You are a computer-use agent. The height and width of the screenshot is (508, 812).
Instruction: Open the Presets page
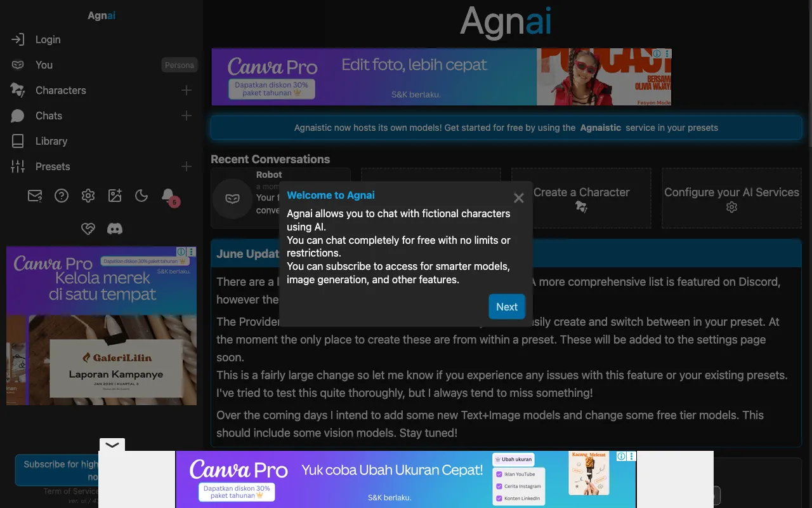click(x=53, y=166)
